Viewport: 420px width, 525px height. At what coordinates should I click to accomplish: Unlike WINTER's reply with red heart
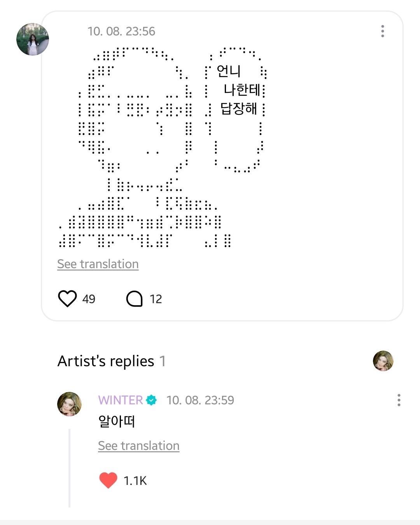(x=108, y=480)
